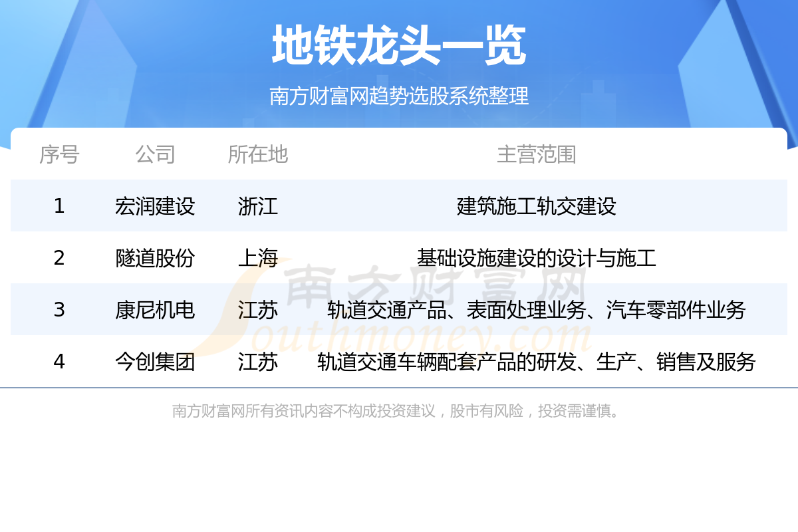Click row number 4 cell
Image resolution: width=798 pixels, height=532 pixels.
59,362
